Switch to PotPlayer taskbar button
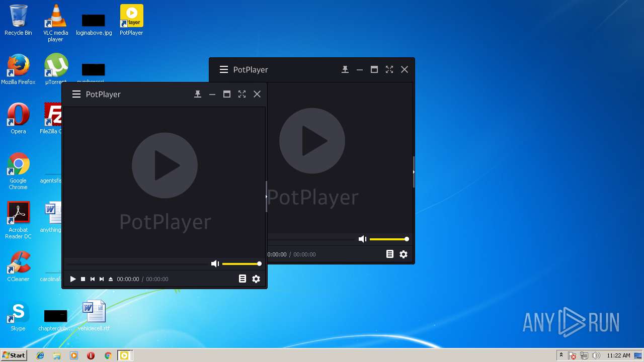This screenshot has height=362, width=644. (124, 355)
